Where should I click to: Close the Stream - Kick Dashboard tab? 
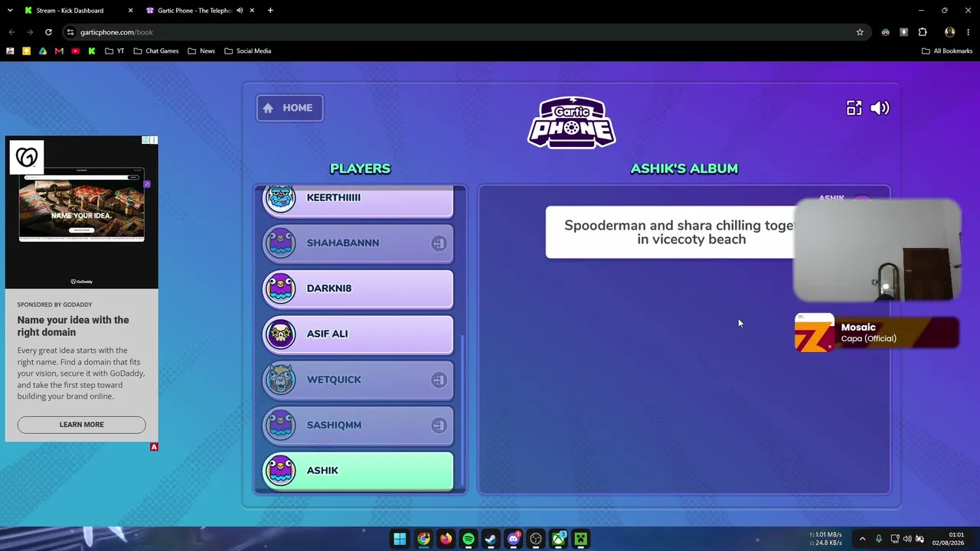(x=130, y=11)
